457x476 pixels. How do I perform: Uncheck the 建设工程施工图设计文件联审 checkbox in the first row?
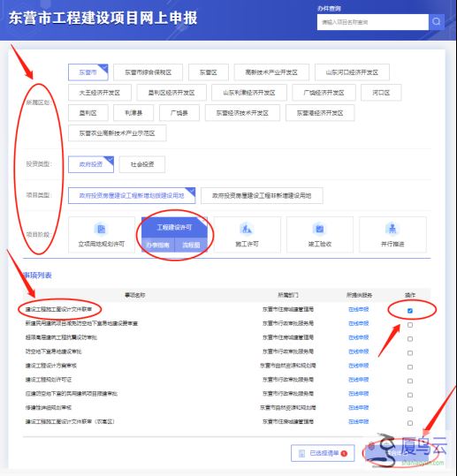(409, 311)
